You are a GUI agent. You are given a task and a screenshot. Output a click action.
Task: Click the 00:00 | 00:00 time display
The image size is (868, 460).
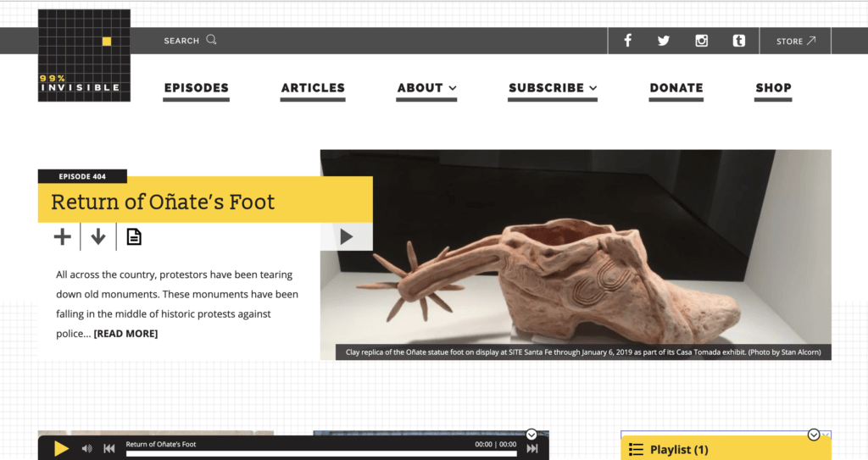[x=495, y=444]
